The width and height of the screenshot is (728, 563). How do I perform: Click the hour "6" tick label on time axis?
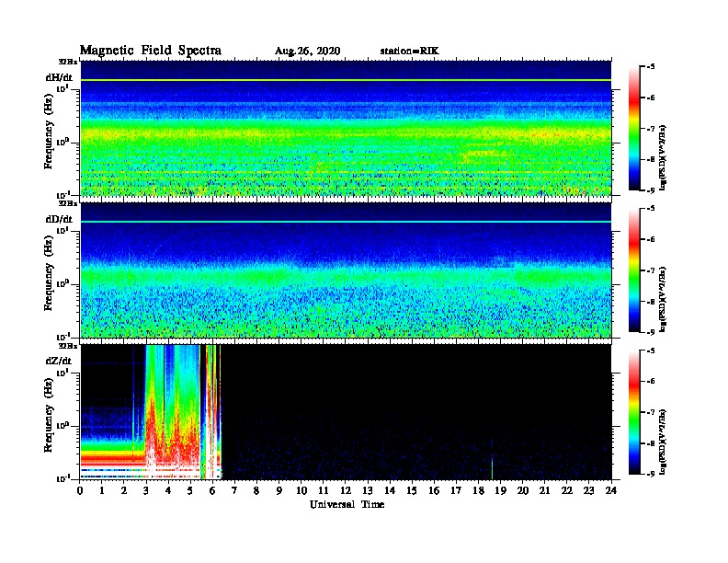tap(212, 490)
